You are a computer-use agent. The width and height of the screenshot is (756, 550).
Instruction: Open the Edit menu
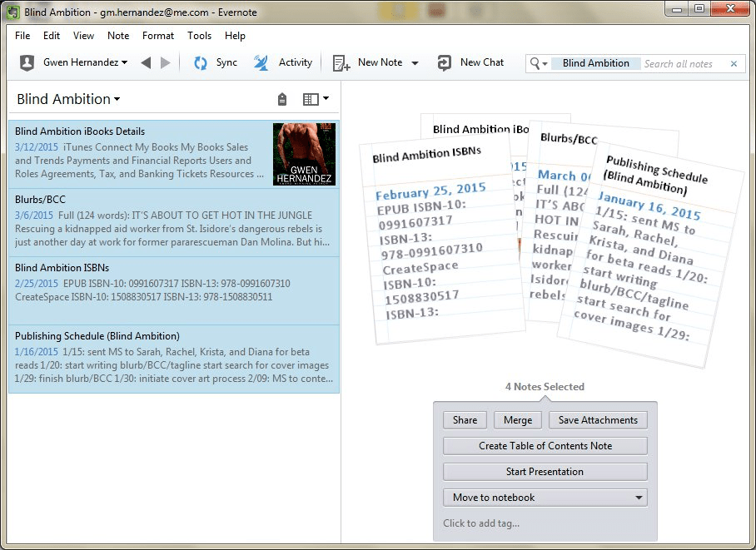point(52,36)
